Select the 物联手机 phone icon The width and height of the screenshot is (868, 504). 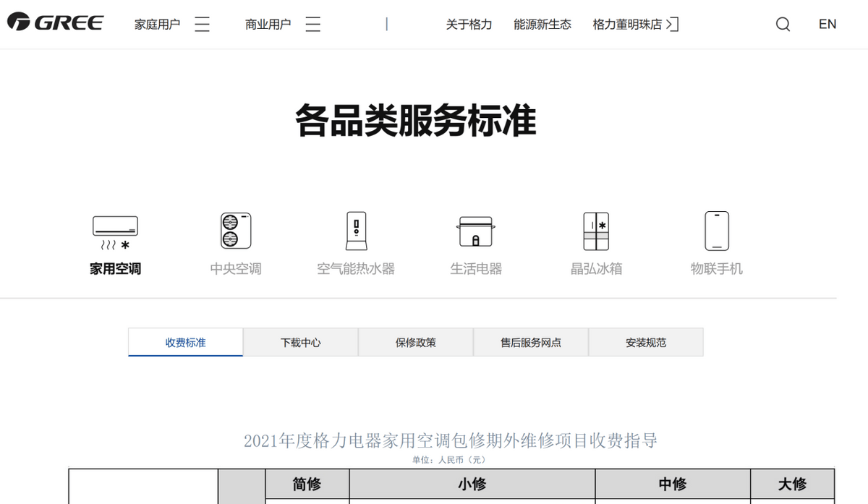pyautogui.click(x=717, y=231)
